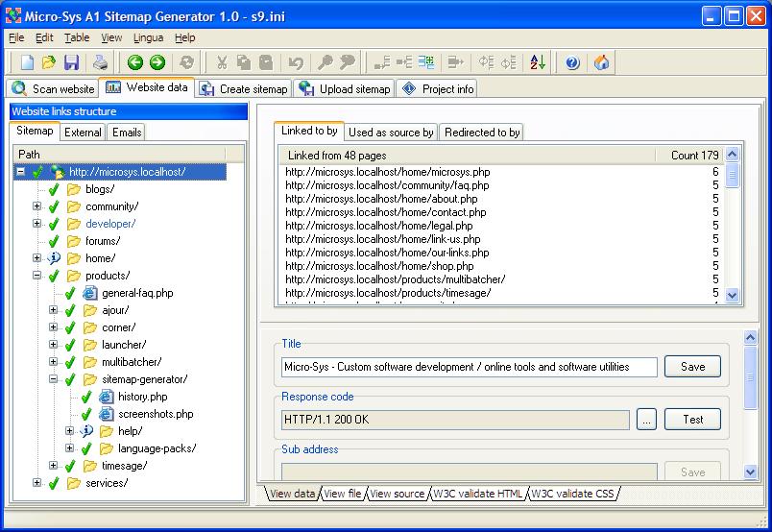Switch to W3C validate HTML tab

(x=477, y=494)
